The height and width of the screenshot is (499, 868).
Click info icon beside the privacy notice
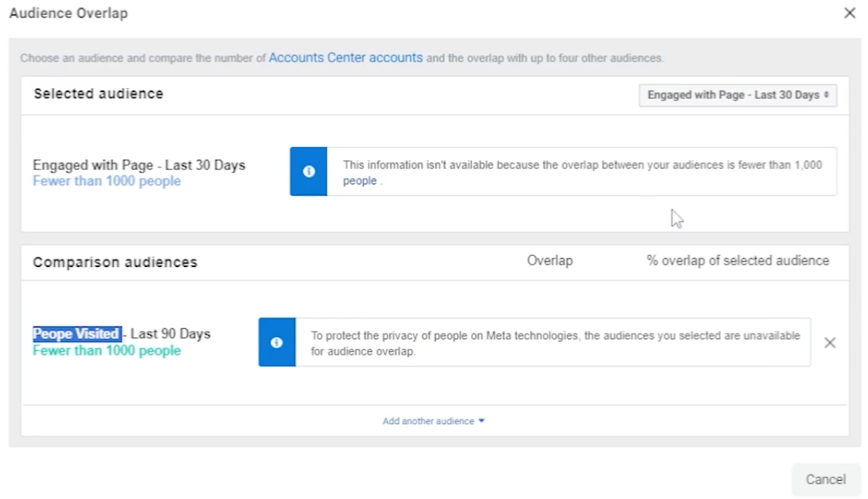pos(277,343)
